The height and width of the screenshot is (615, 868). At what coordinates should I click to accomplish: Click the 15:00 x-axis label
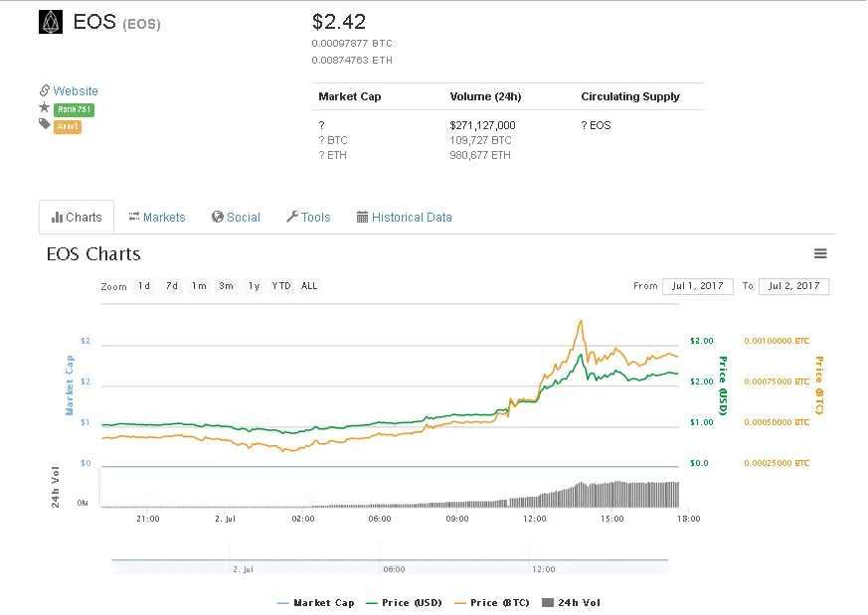pyautogui.click(x=611, y=519)
